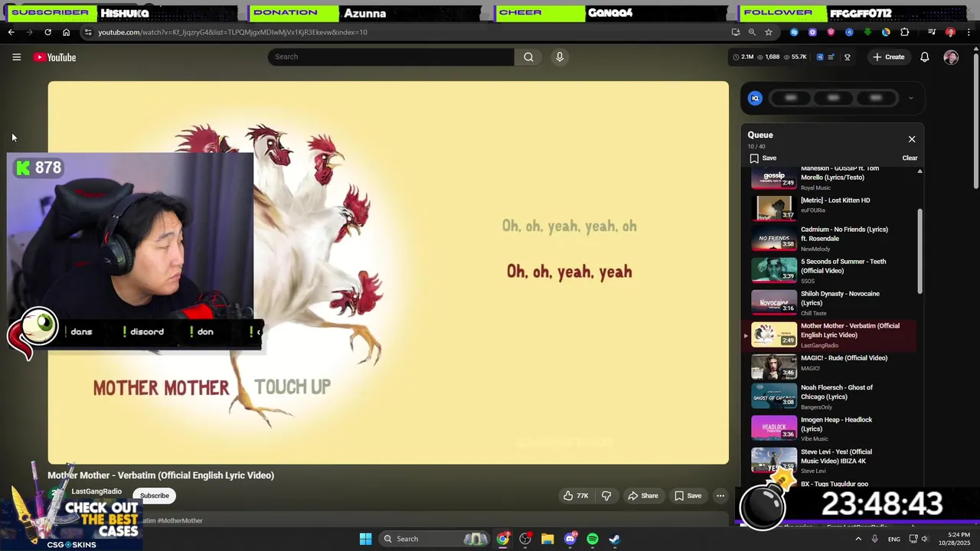This screenshot has width=980, height=551.
Task: Start voice search with the microphone icon
Action: [x=560, y=57]
